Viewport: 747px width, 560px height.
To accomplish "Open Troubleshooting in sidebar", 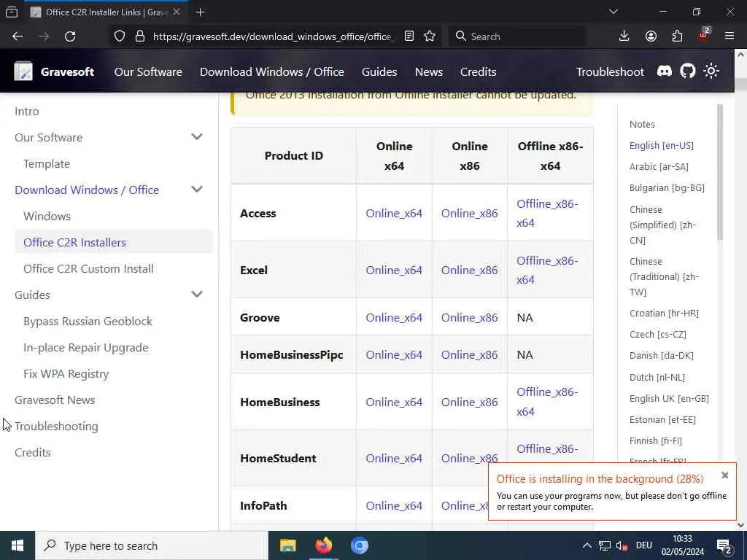I will coord(56,426).
